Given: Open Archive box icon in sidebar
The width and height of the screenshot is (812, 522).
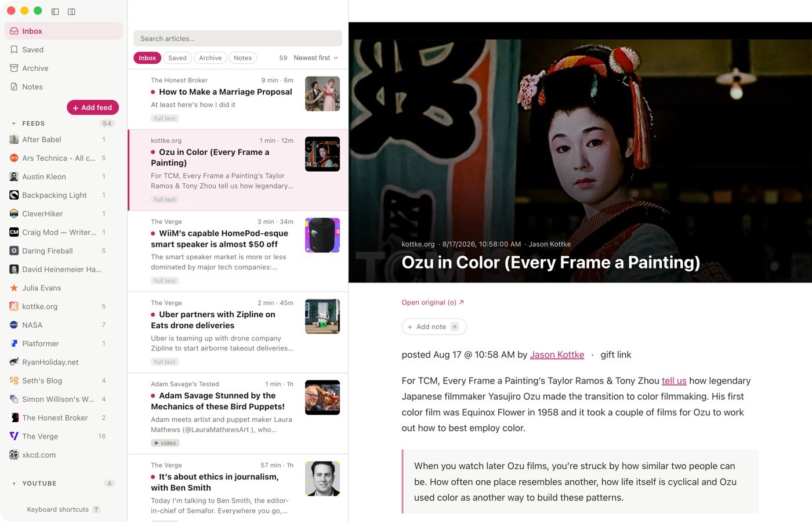Looking at the screenshot, I should tap(14, 68).
